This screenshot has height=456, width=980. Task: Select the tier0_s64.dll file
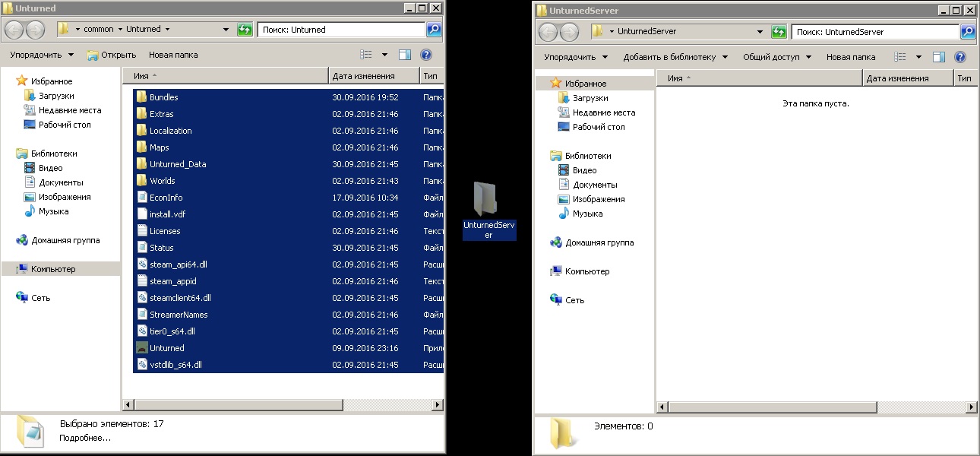tap(288, 331)
